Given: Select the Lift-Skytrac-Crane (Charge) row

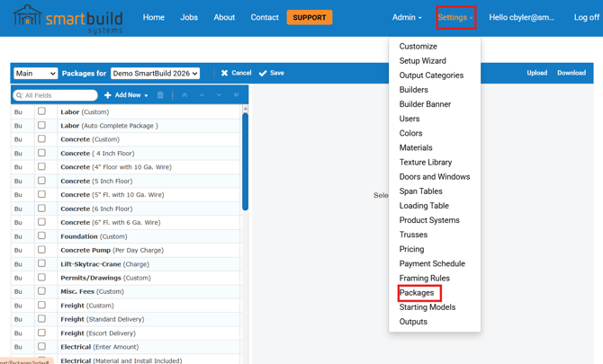Looking at the screenshot, I should 126,264.
